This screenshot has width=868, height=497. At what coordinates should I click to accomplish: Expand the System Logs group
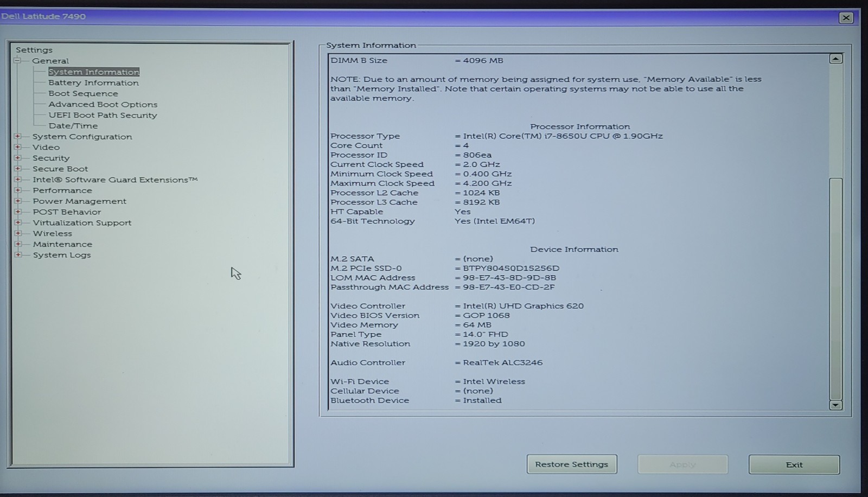tap(18, 254)
